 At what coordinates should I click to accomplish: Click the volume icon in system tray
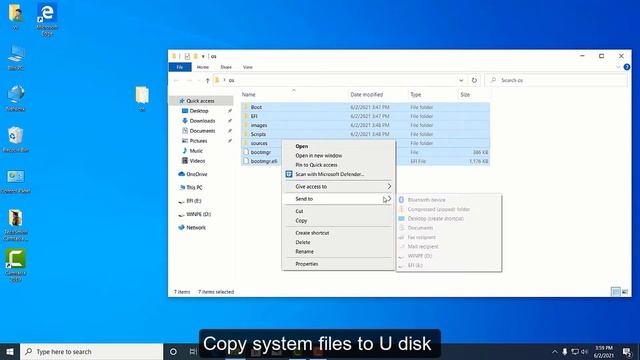click(584, 351)
